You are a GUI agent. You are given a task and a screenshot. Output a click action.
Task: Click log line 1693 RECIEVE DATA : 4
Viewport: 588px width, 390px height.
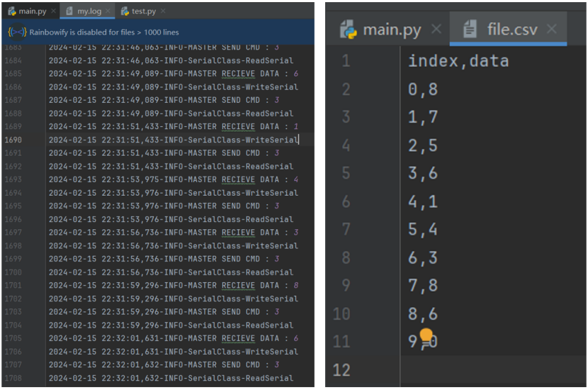[x=174, y=179]
